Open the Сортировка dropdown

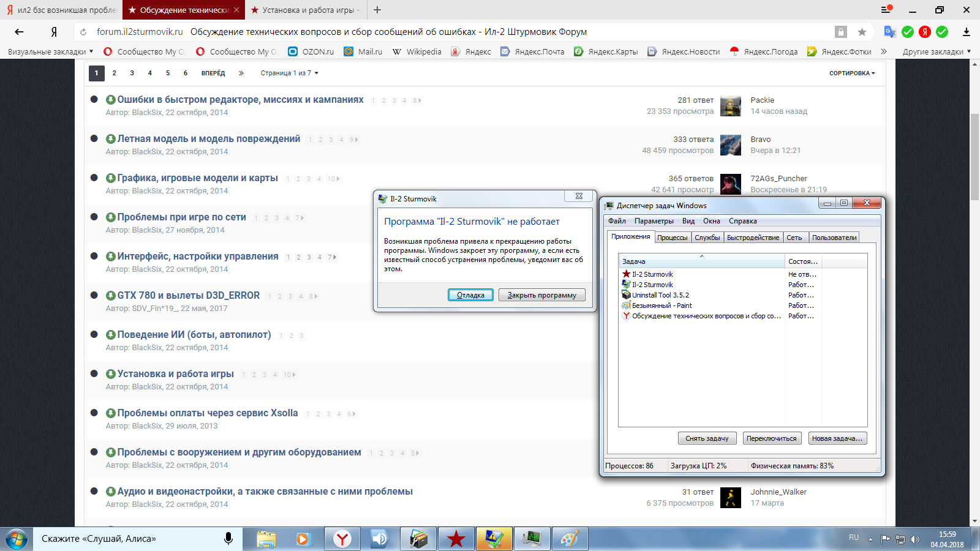coord(852,73)
